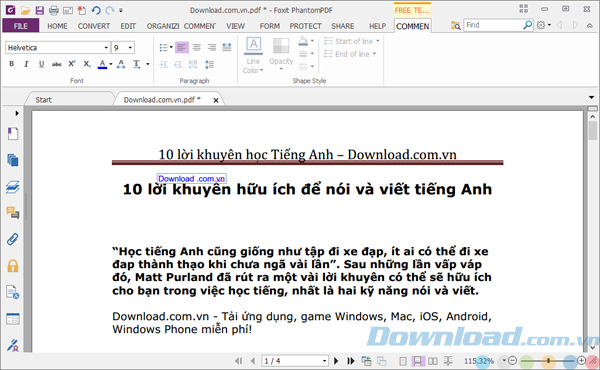Open Bookmarks panel in sidebar
Image resolution: width=600 pixels, height=370 pixels.
[13, 134]
